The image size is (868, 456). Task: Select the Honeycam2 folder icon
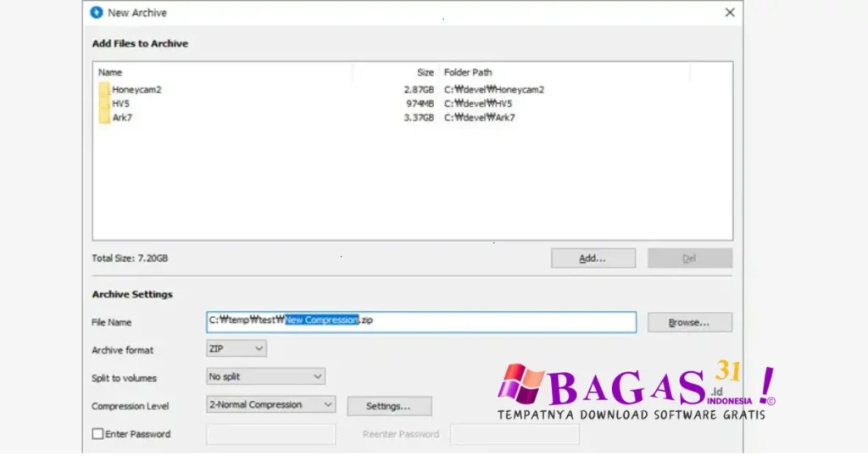[104, 89]
